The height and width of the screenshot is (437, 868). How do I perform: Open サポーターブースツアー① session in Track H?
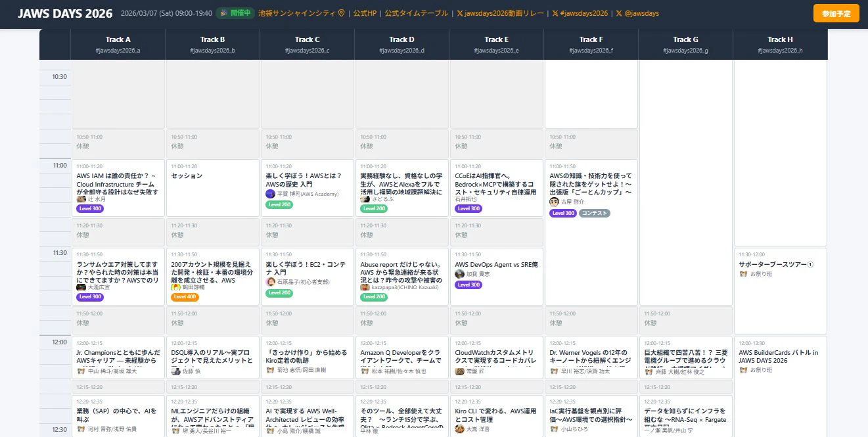780,277
